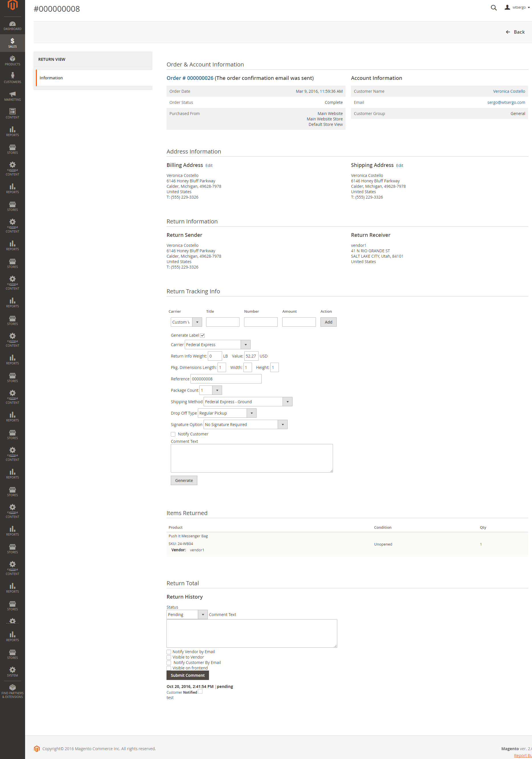Open order # 000000026 link
Viewport: 532px width, 759px height.
coord(190,78)
